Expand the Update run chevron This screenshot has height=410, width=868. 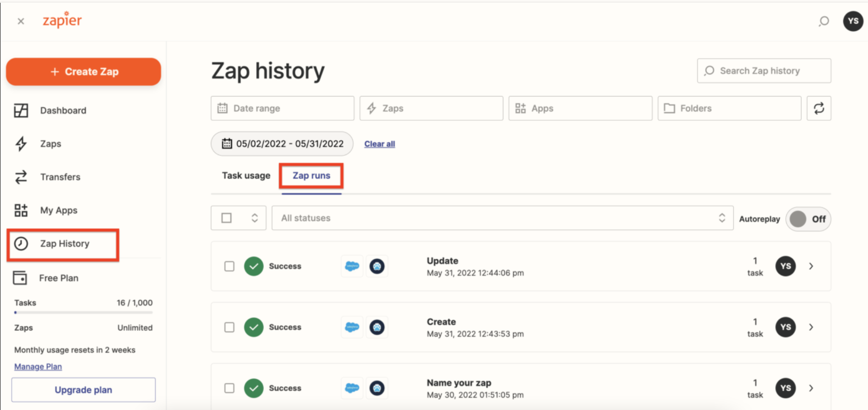point(811,266)
